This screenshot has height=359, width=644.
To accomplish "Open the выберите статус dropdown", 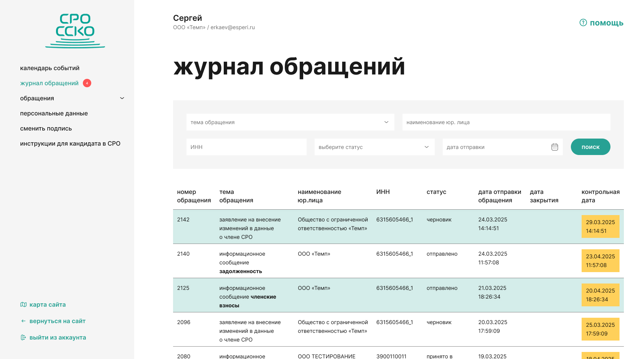I will (374, 147).
